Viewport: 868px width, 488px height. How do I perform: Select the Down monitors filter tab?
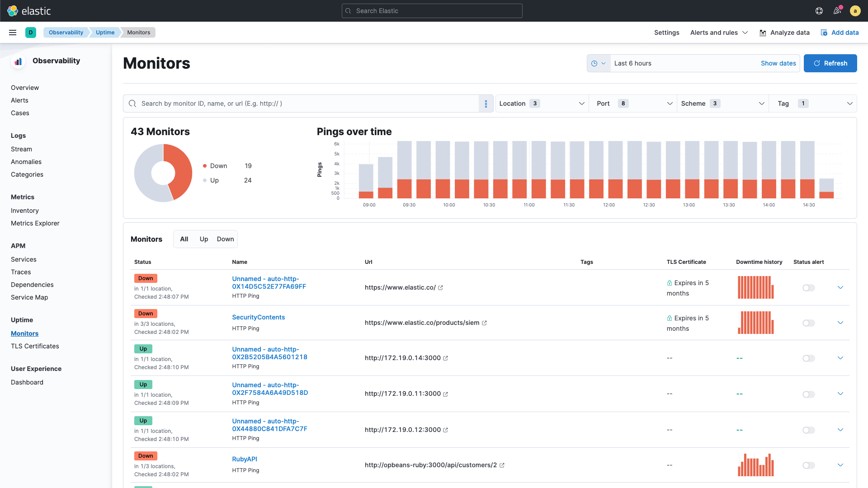tap(225, 239)
